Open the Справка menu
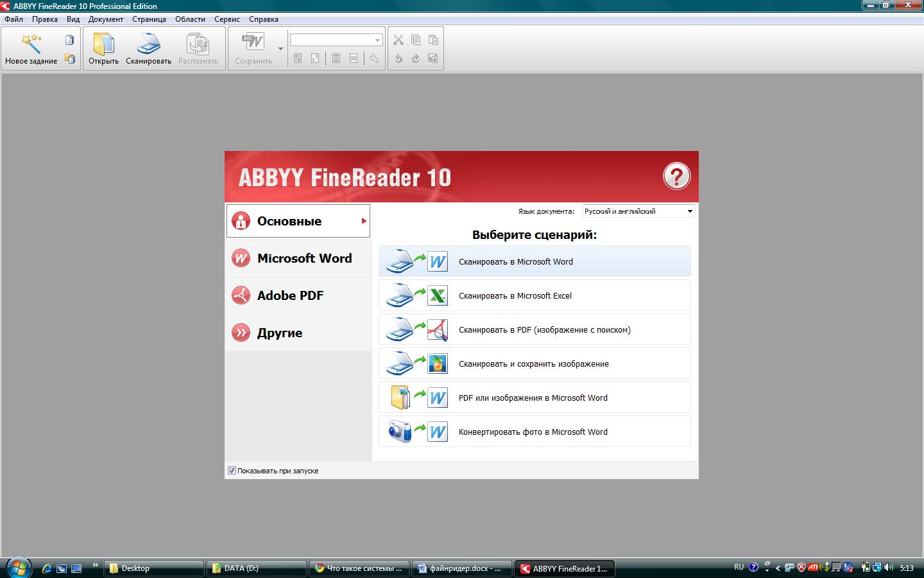924x578 pixels. point(263,19)
